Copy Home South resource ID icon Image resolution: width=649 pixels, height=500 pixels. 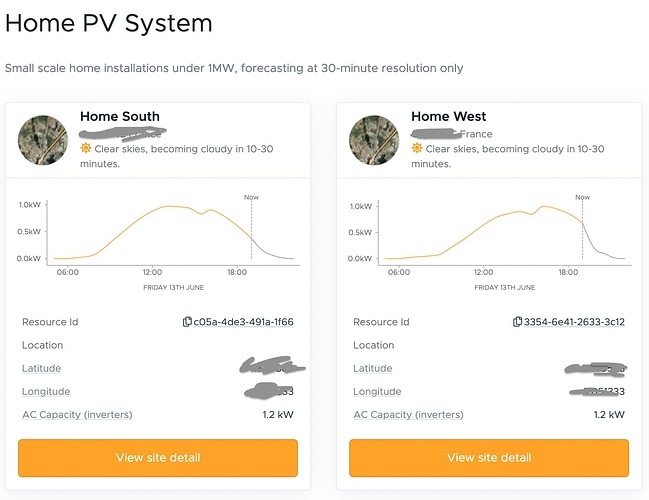coord(187,322)
